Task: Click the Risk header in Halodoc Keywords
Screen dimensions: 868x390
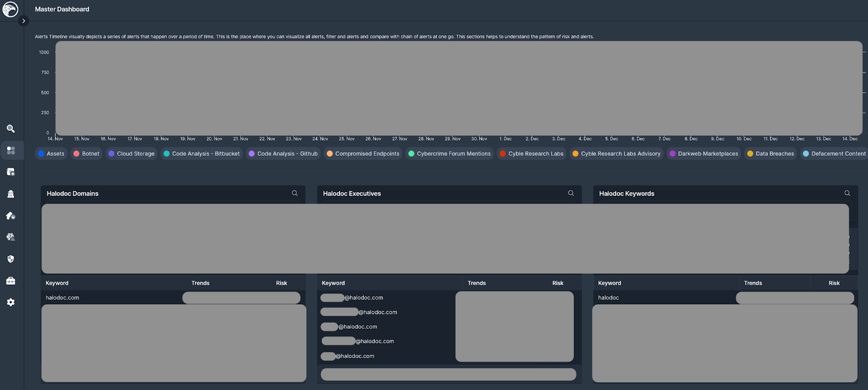Action: click(834, 283)
